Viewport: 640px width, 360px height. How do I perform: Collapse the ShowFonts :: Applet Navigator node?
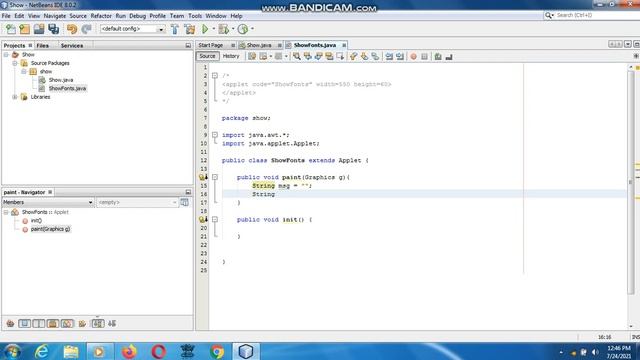click(6, 212)
